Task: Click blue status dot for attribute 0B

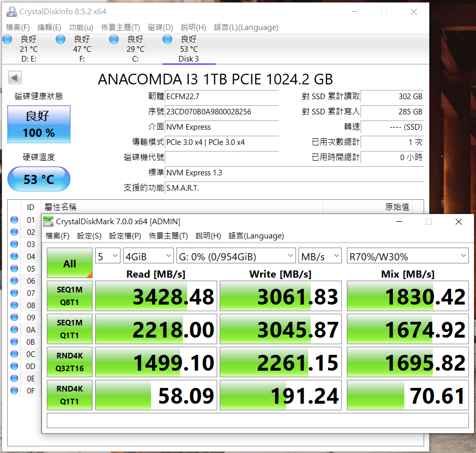Action: click(14, 342)
